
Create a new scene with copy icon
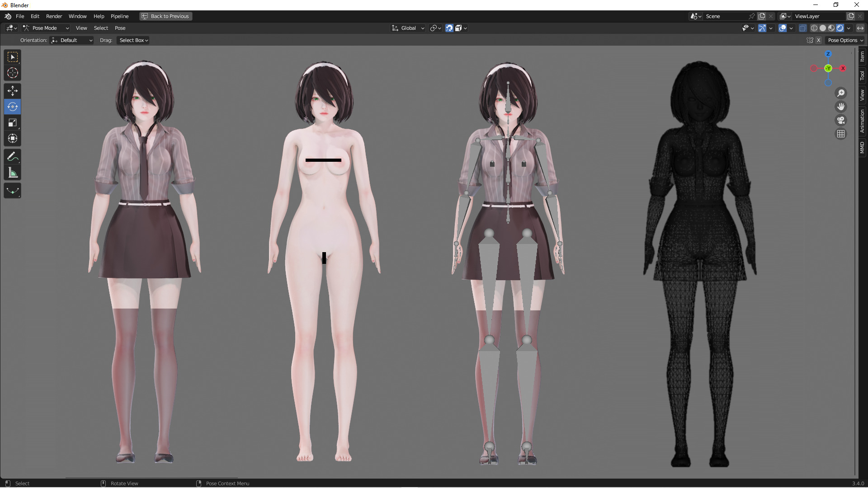point(762,16)
